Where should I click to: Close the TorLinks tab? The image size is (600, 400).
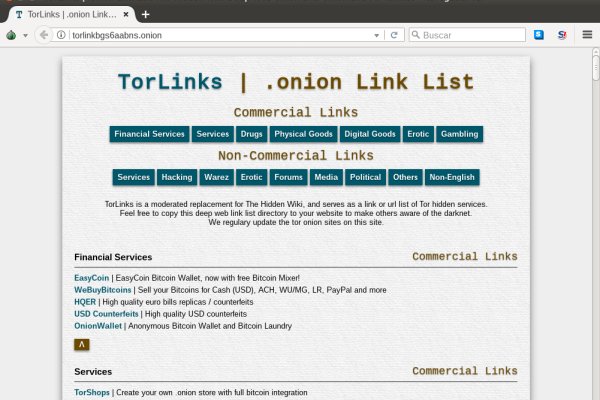125,14
